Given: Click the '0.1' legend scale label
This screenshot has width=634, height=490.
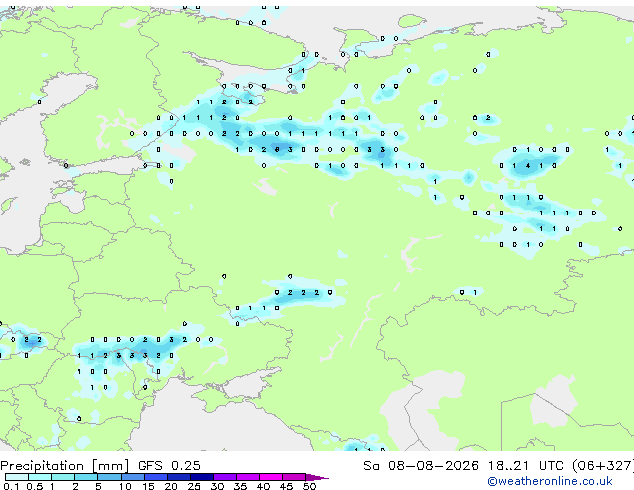Looking at the screenshot, I should pyautogui.click(x=11, y=486).
